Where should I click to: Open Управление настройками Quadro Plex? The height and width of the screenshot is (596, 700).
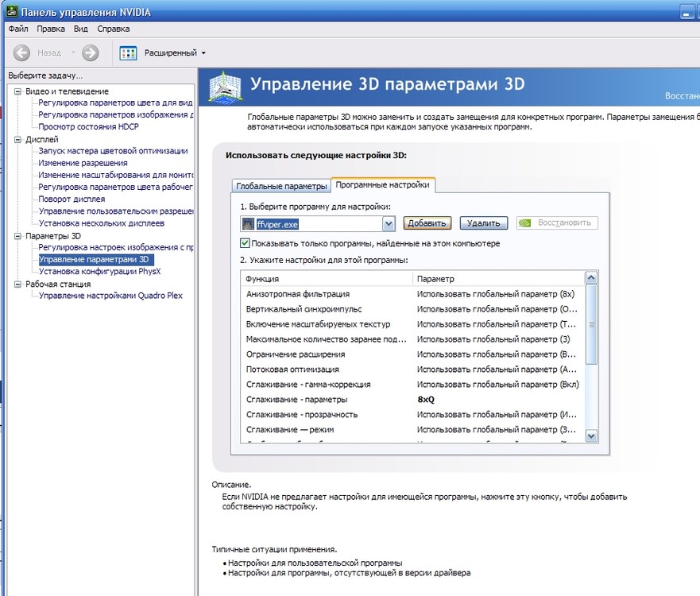pos(110,296)
